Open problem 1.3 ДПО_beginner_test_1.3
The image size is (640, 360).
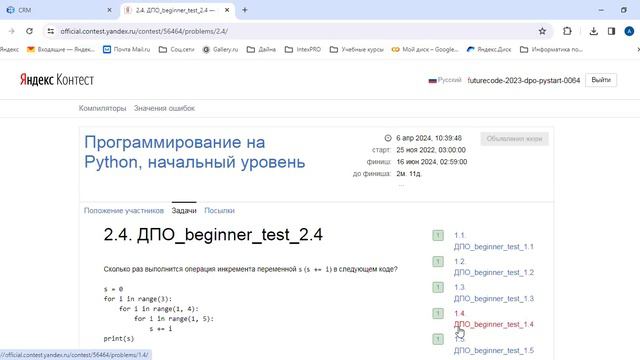click(x=494, y=293)
